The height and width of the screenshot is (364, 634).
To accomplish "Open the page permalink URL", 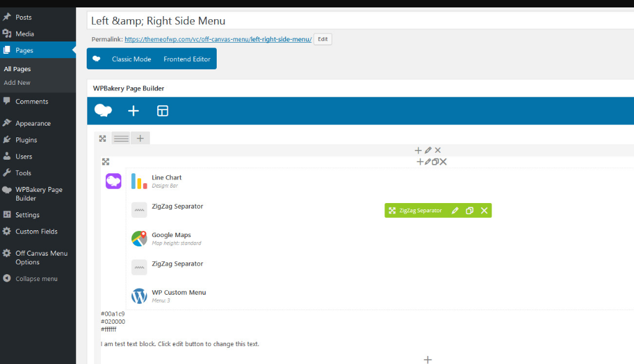I will (x=218, y=39).
